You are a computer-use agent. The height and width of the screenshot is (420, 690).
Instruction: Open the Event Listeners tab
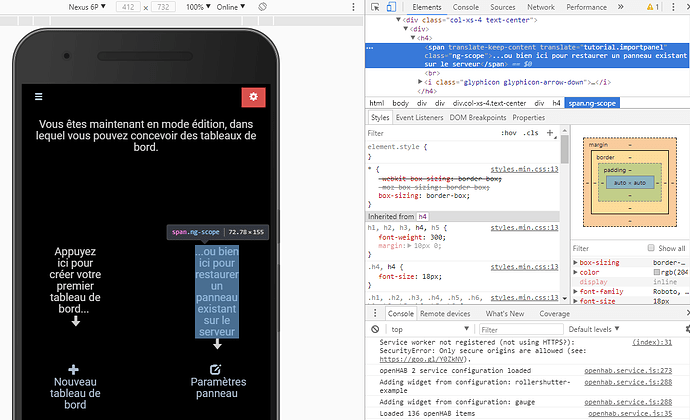coord(419,118)
